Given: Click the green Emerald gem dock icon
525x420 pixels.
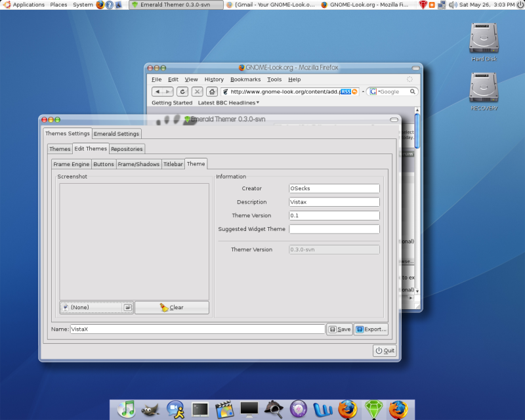Looking at the screenshot, I should [373, 409].
